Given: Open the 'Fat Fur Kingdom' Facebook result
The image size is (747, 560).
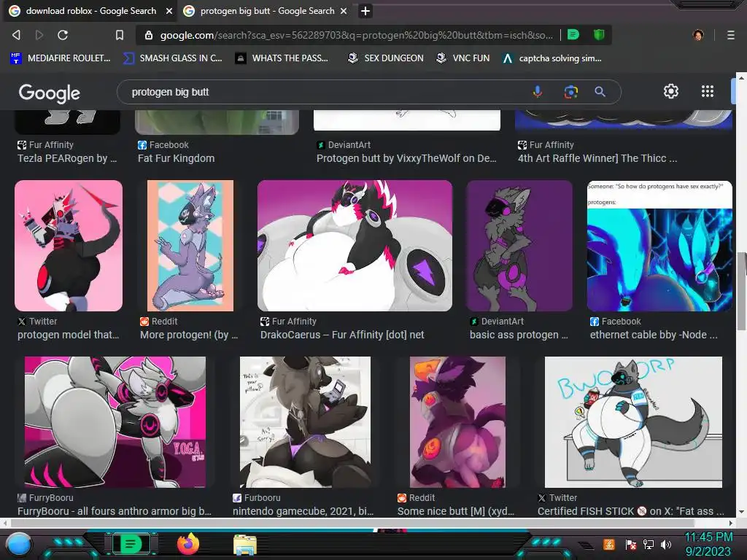Looking at the screenshot, I should pos(177,158).
